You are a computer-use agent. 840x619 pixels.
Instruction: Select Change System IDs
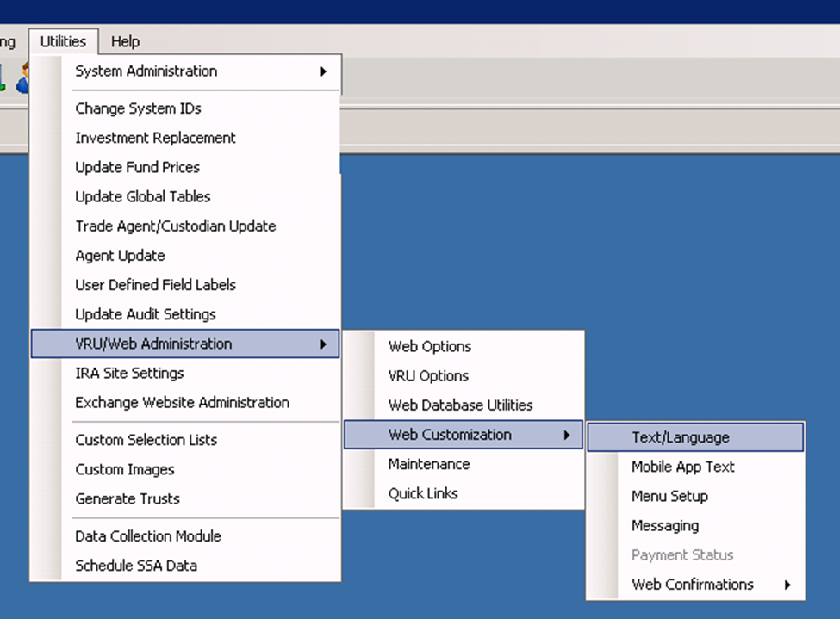coord(185,108)
